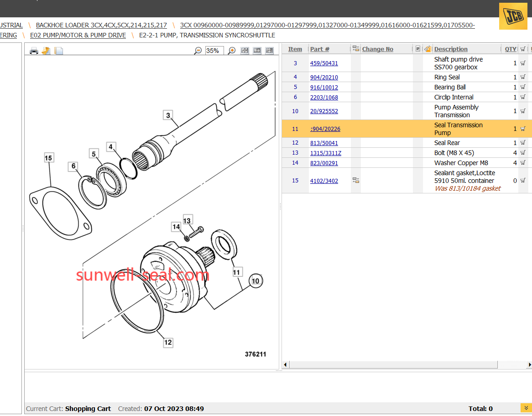The height and width of the screenshot is (416, 532).
Task: Expand the shopping cart panel chevron
Action: [525, 408]
